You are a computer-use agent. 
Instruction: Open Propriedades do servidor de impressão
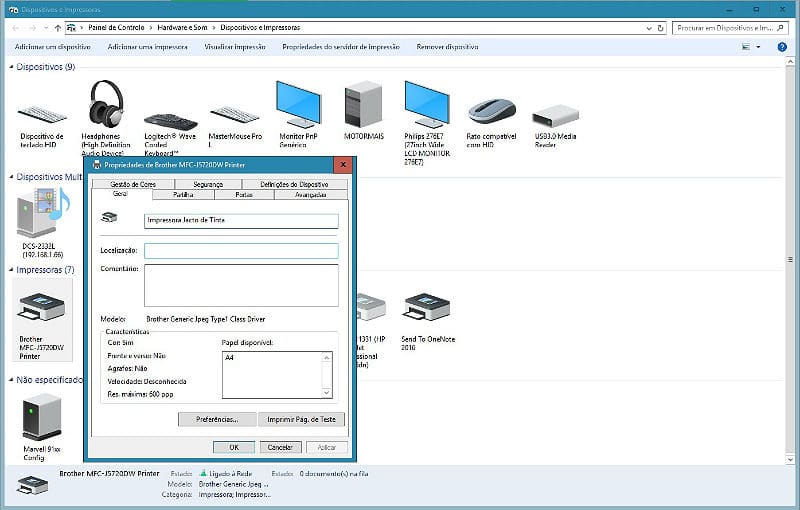click(x=341, y=47)
